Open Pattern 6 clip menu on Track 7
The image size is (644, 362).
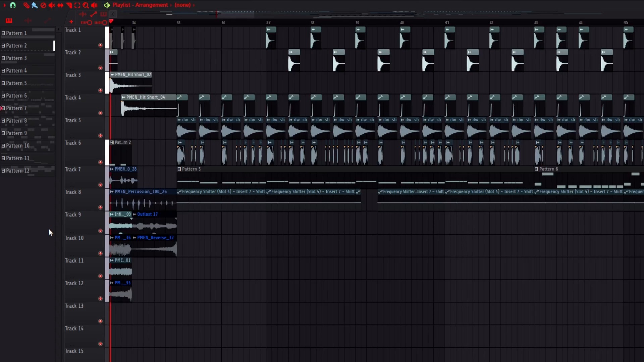(537, 169)
